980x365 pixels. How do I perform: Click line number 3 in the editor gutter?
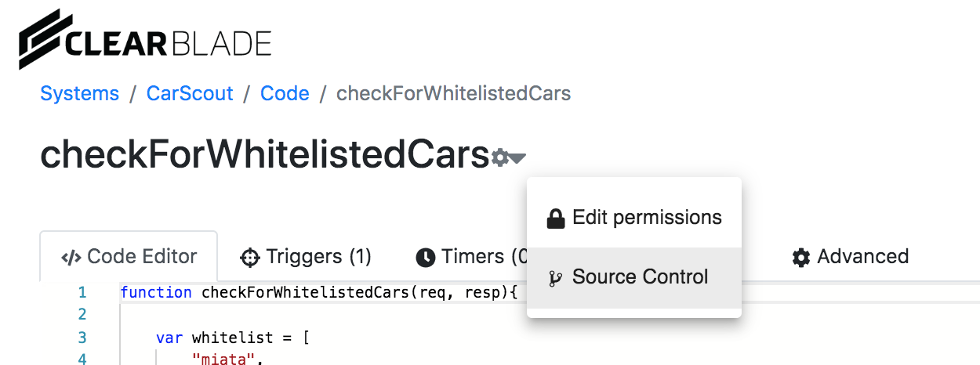pyautogui.click(x=82, y=338)
